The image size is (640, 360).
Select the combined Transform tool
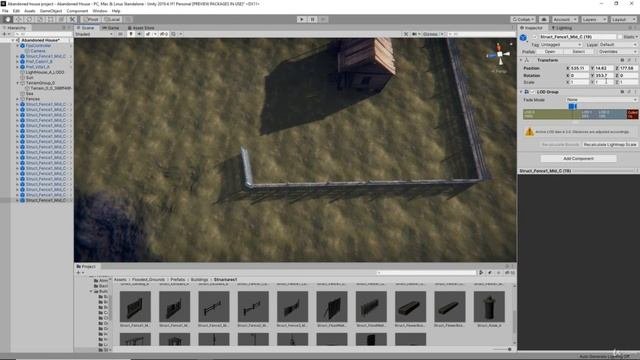pyautogui.click(x=61, y=19)
